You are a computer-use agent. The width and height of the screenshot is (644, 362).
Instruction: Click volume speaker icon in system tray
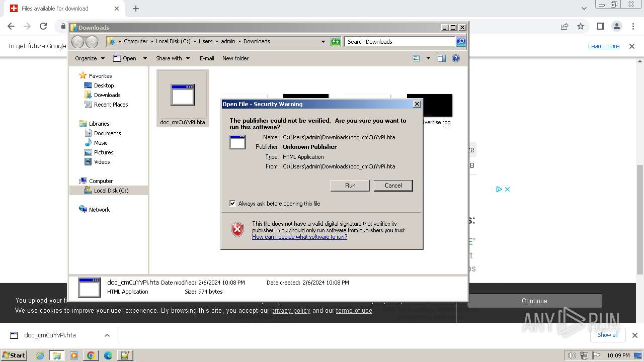click(572, 355)
